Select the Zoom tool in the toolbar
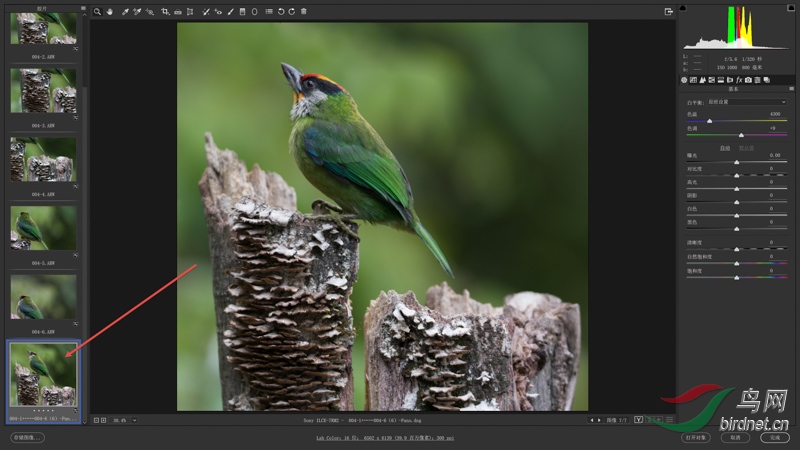Viewport: 800px width, 450px height. pyautogui.click(x=97, y=11)
